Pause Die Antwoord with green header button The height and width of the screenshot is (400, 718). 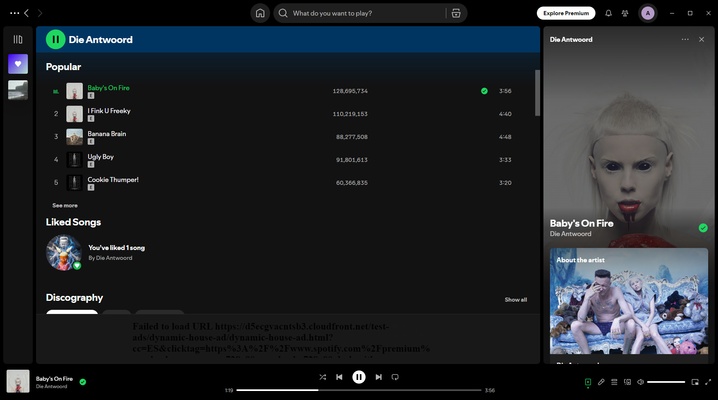55,39
